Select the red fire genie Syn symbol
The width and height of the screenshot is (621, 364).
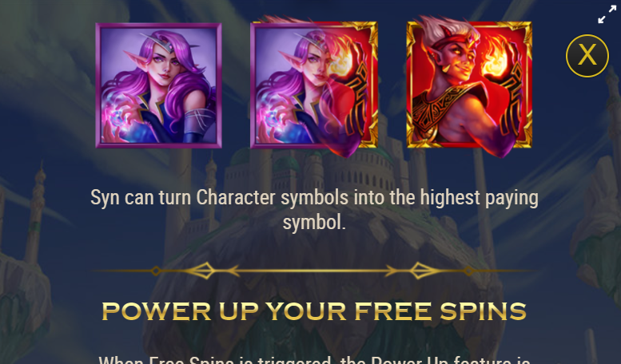[469, 85]
